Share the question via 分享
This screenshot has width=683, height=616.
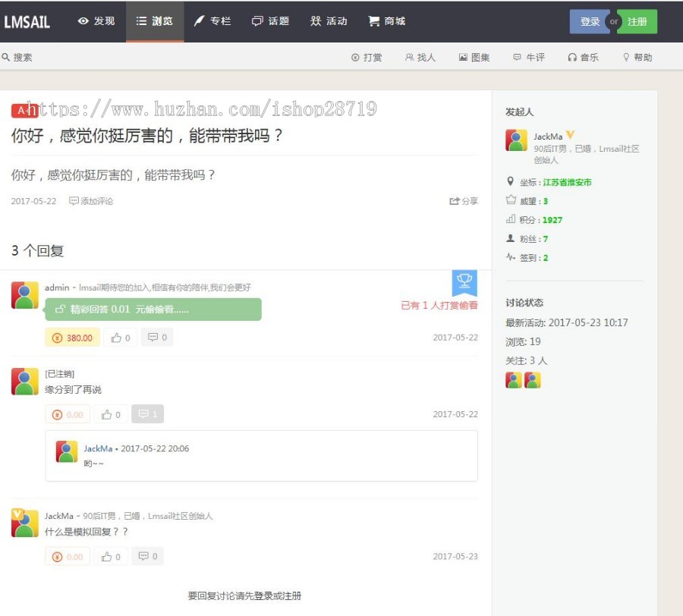click(464, 202)
